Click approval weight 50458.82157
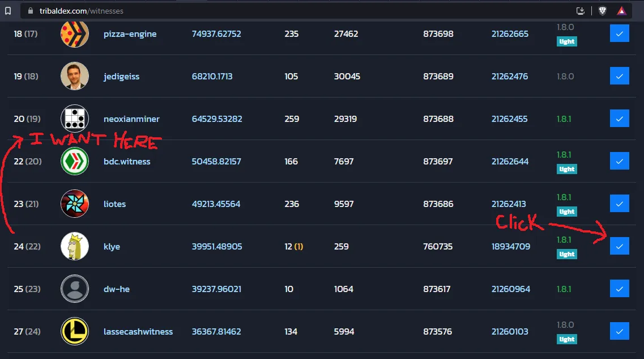Viewport: 644px width, 359px height. pyautogui.click(x=216, y=161)
